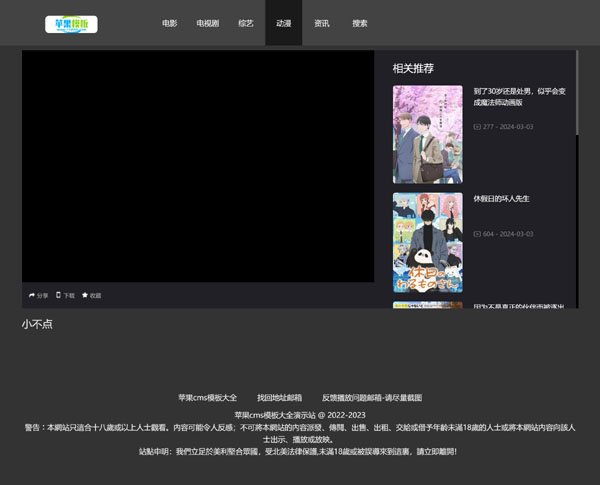Click the cherry blossom anime poster thumbnail
The width and height of the screenshot is (600, 485).
pyautogui.click(x=427, y=134)
